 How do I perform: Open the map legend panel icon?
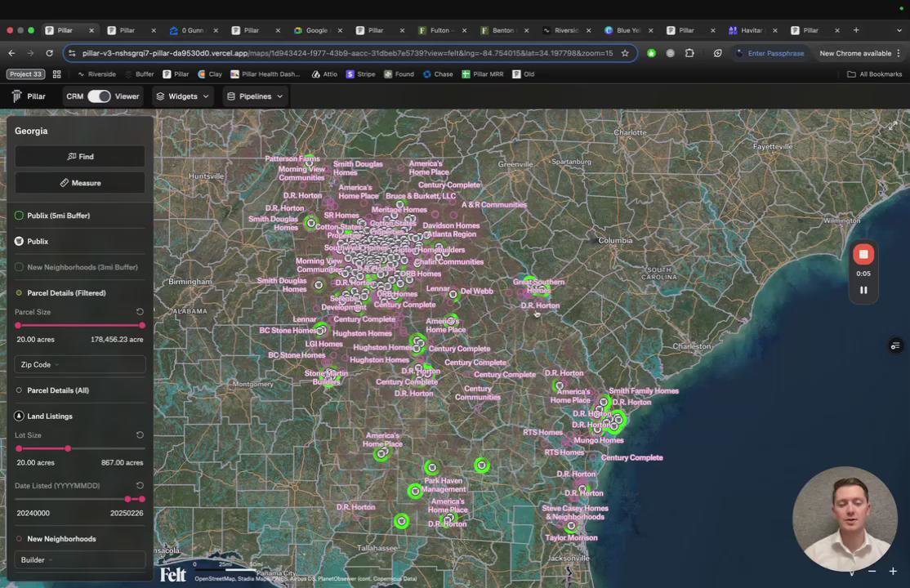coord(895,346)
